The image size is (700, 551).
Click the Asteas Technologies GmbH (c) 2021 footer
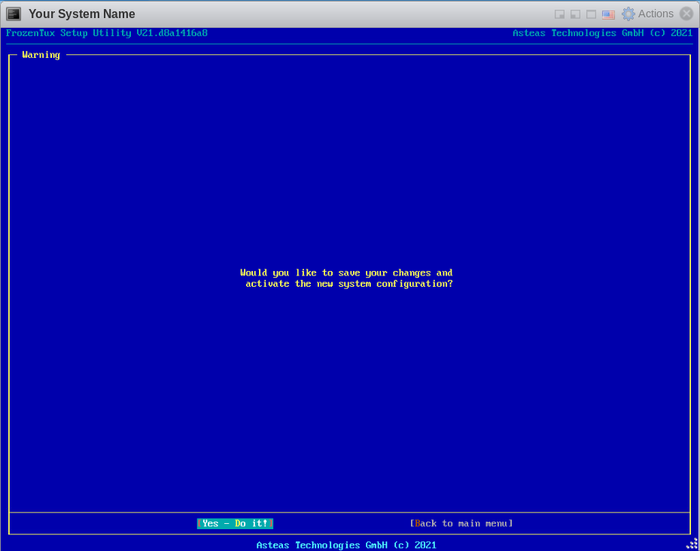pos(346,545)
